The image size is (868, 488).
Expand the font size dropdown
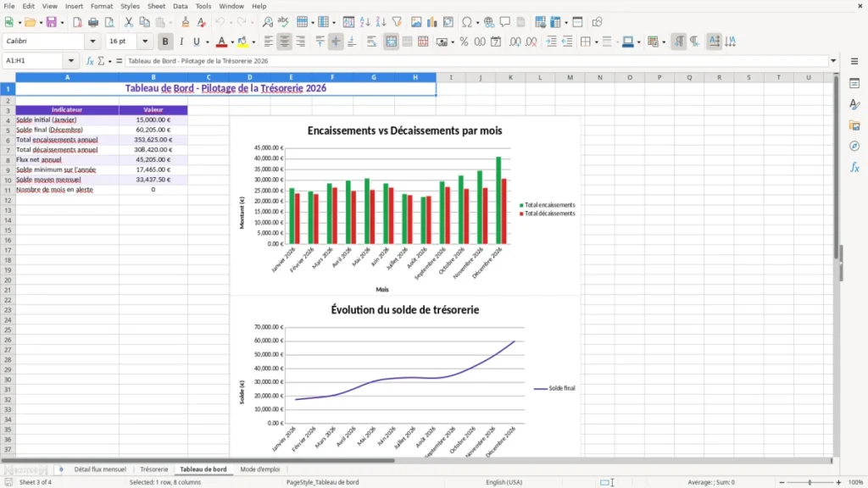(145, 41)
